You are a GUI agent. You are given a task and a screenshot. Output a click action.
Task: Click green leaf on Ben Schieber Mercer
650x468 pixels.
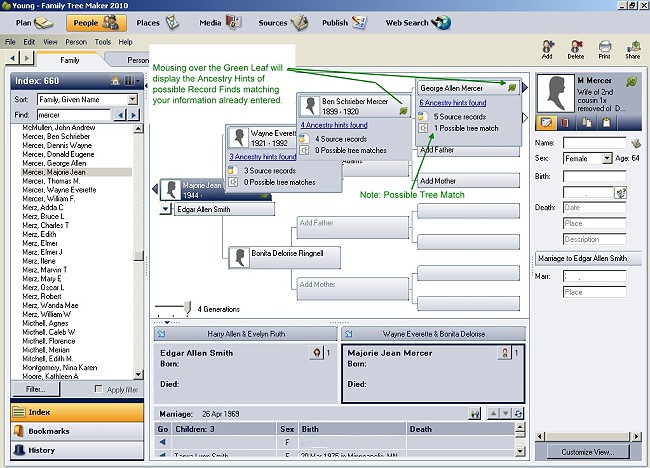tap(403, 111)
